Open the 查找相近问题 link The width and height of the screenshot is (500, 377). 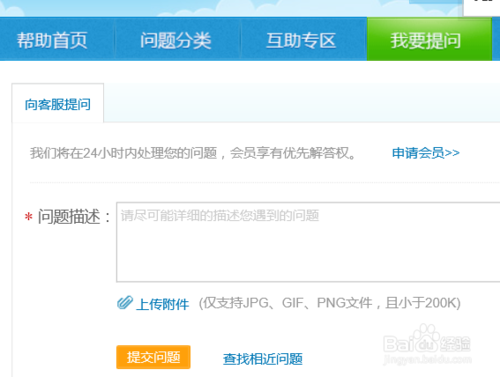pyautogui.click(x=263, y=359)
